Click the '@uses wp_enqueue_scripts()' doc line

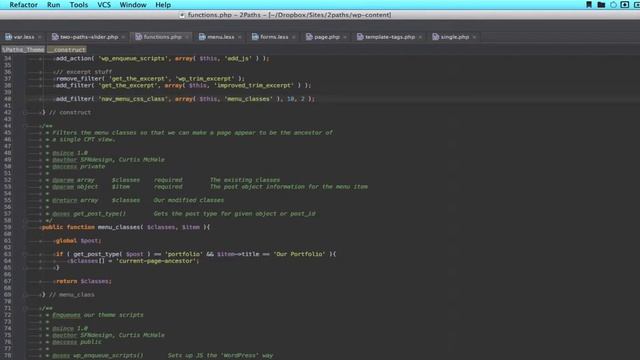pos(162,355)
